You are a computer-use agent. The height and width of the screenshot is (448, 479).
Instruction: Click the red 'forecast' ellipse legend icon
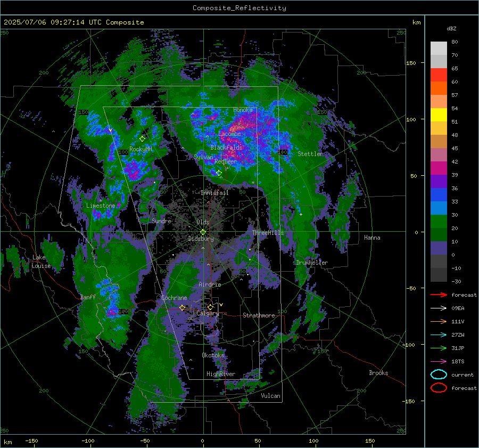[x=439, y=388]
